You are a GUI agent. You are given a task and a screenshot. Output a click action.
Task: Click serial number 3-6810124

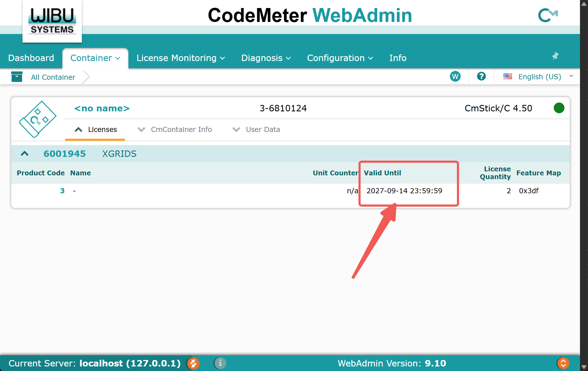pos(283,108)
